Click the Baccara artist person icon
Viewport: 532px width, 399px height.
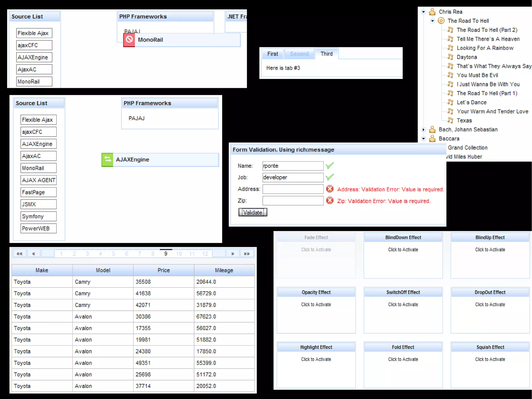432,139
